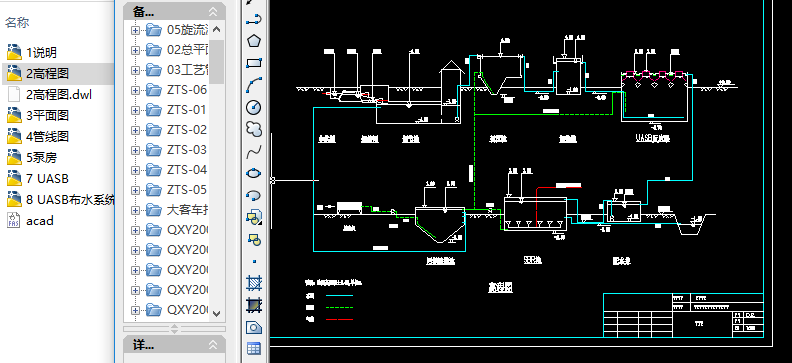Select the Arc tool

click(x=254, y=85)
